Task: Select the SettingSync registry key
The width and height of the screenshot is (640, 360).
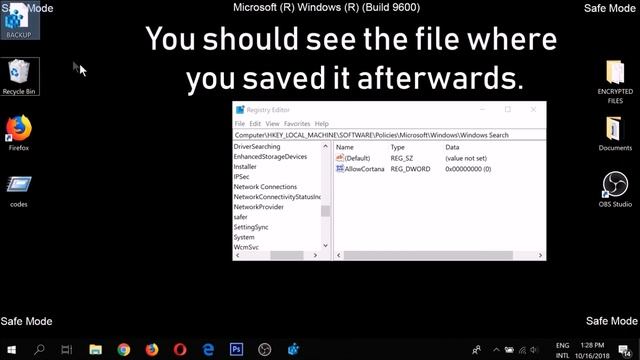Action: [x=251, y=227]
